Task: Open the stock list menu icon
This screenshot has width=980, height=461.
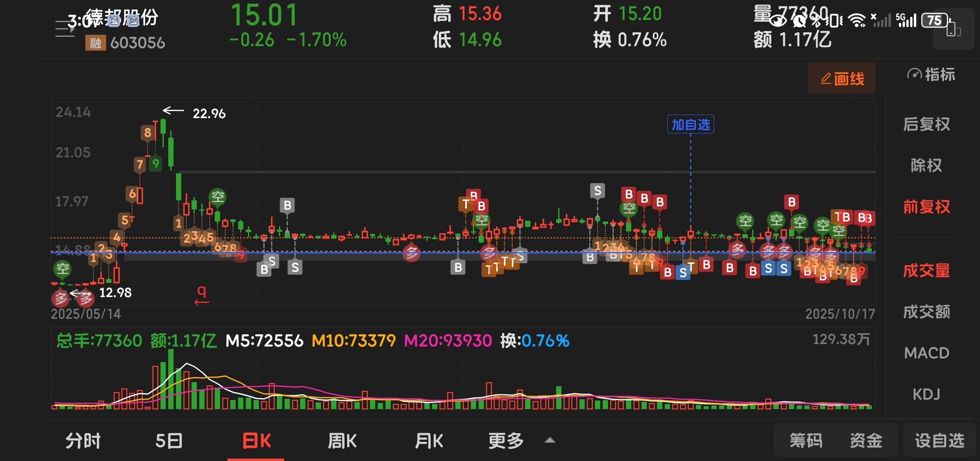Action: point(65,29)
